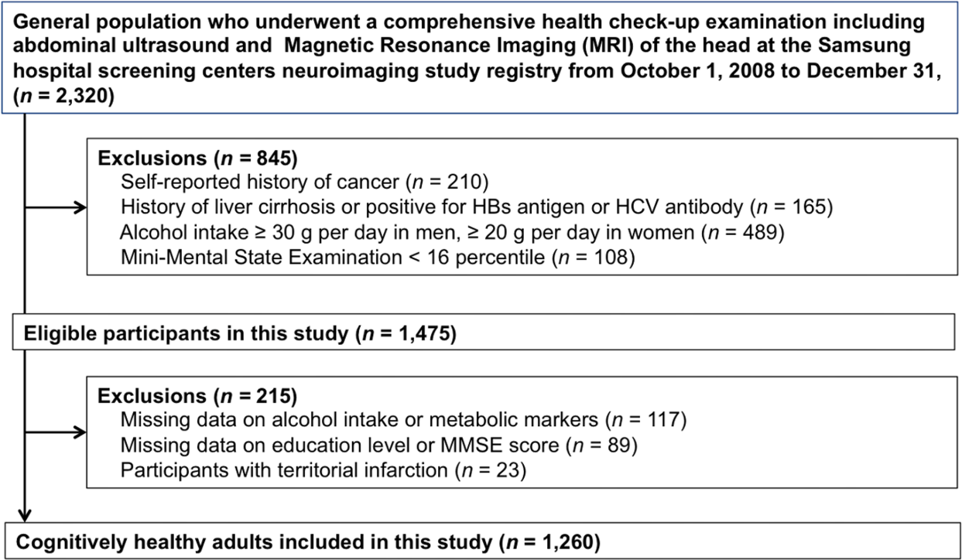
Task: Click the territorial infarction exclusion line
Action: point(324,470)
